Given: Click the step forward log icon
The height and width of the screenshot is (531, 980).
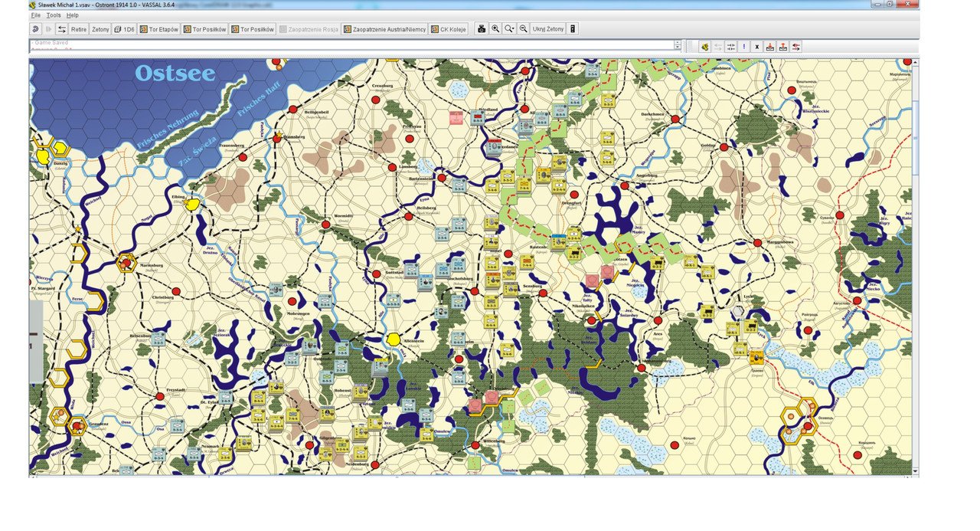Looking at the screenshot, I should (x=48, y=29).
